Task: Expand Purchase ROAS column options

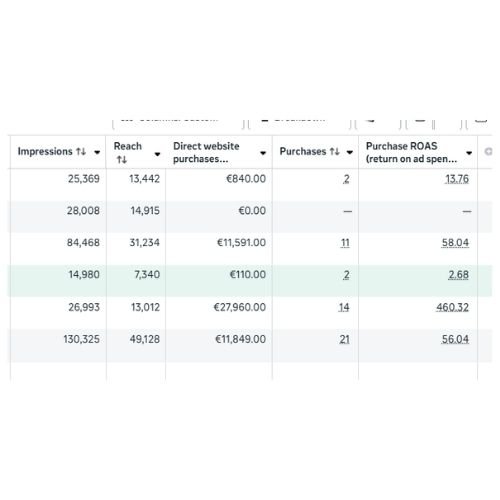Action: pos(469,153)
